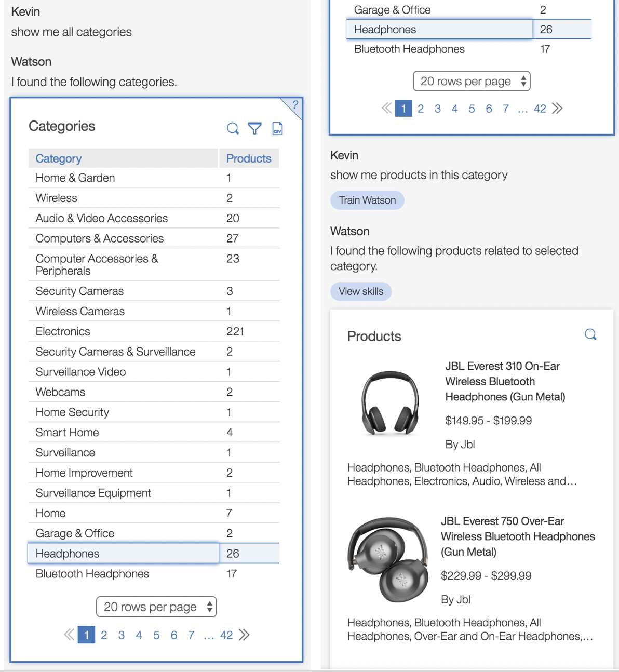Select the Smart Home row

click(x=154, y=433)
